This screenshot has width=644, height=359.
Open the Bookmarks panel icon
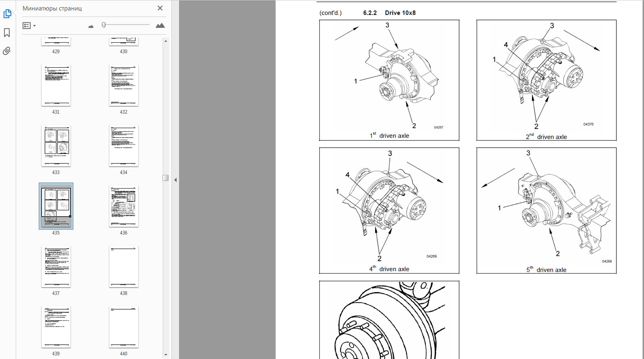point(7,33)
